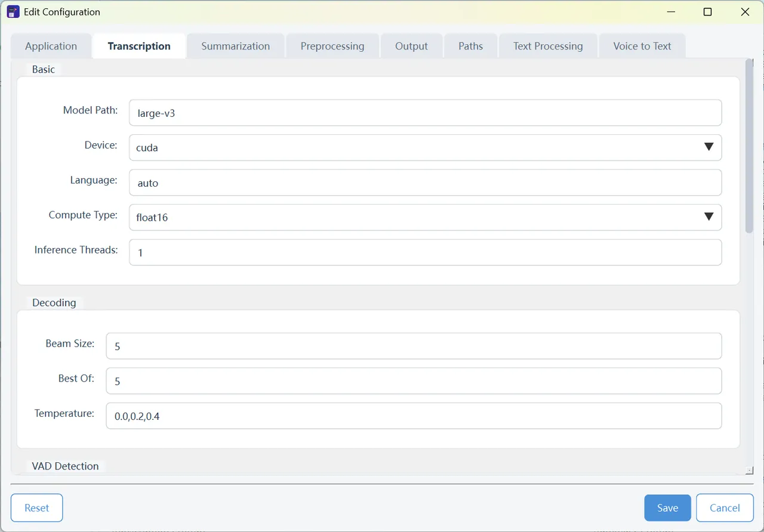Click the Compute Type dropdown arrow

tap(708, 217)
